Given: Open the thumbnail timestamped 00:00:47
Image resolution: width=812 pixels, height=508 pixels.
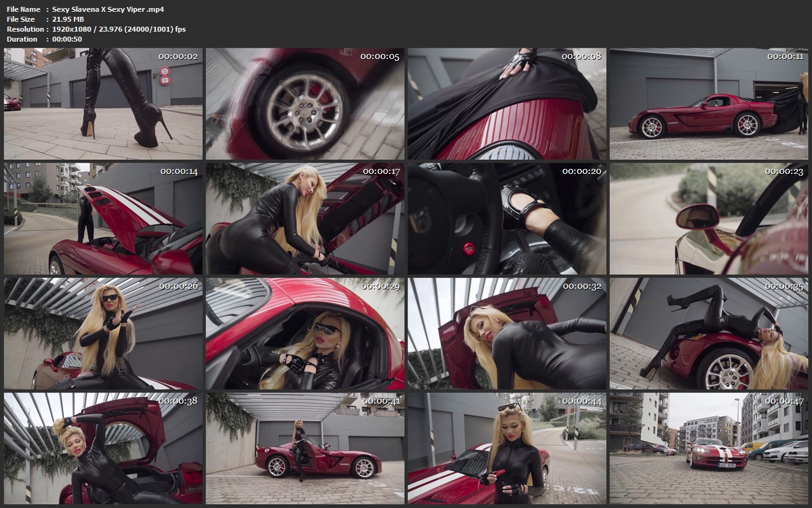Looking at the screenshot, I should (709, 448).
